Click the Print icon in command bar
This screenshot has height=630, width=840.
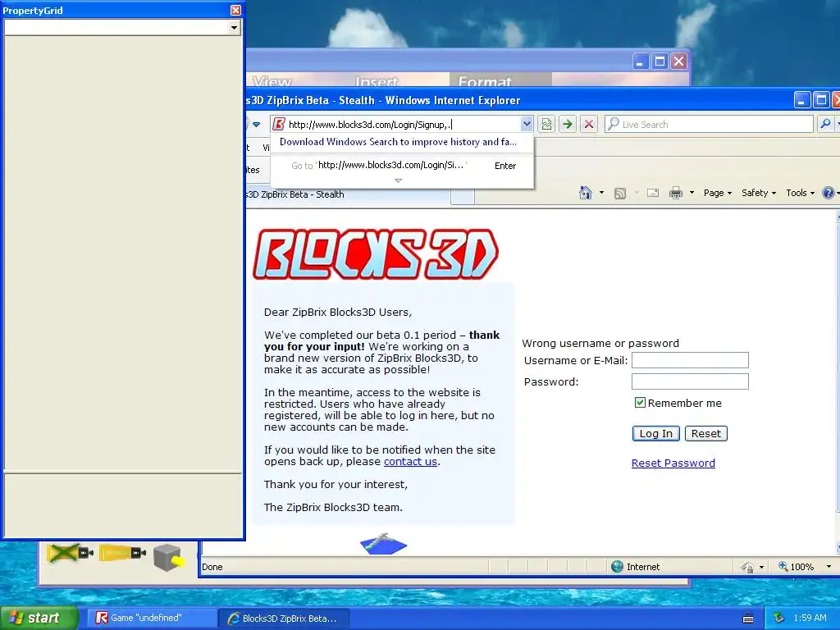(x=676, y=193)
